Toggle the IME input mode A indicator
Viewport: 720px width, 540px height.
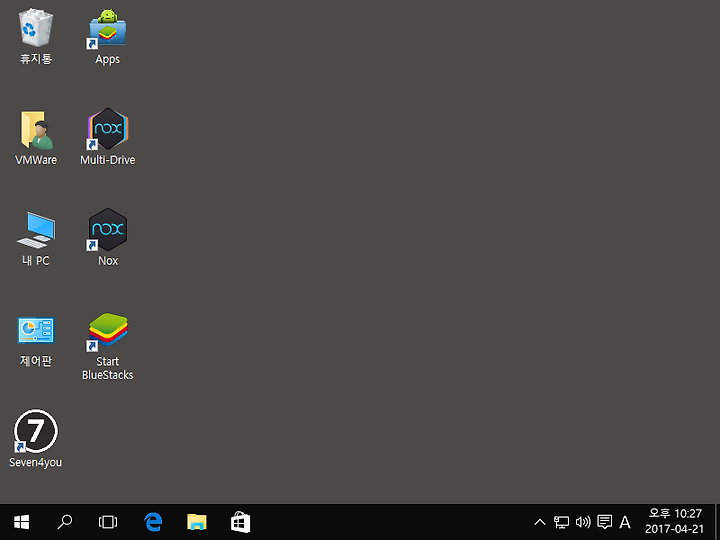pos(624,522)
